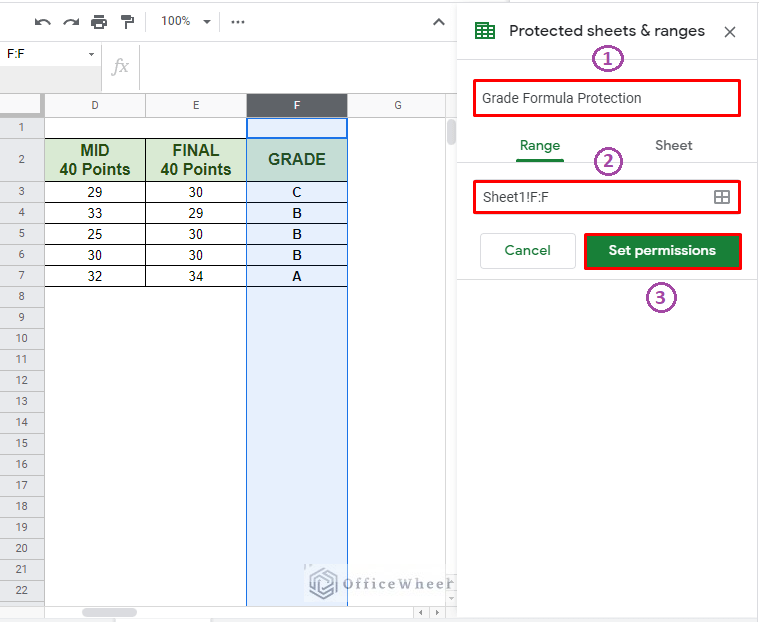Viewport: 759px width, 622px height.
Task: Click the Set permissions button
Action: 662,251
